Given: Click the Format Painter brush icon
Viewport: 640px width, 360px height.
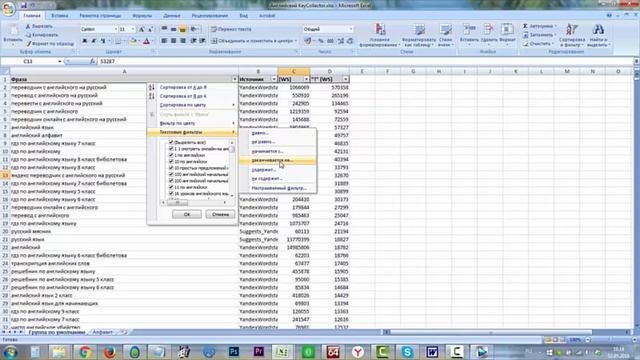Looking at the screenshot, I should 28,43.
